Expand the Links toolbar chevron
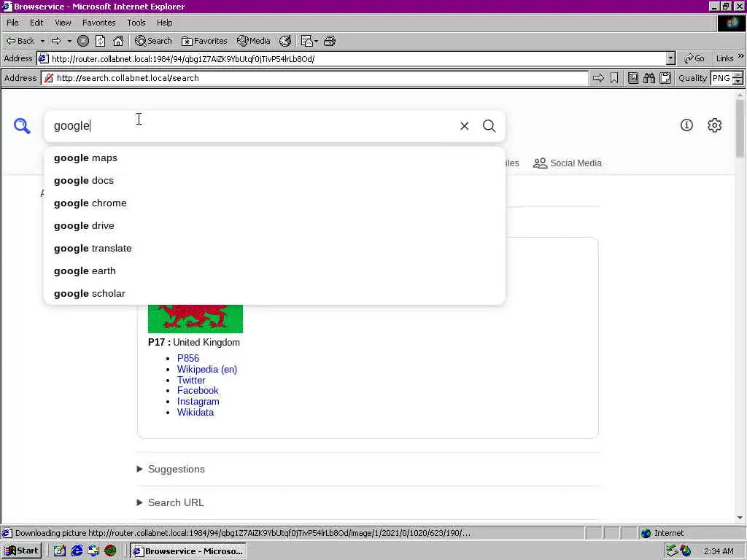This screenshot has height=560, width=747. click(741, 56)
